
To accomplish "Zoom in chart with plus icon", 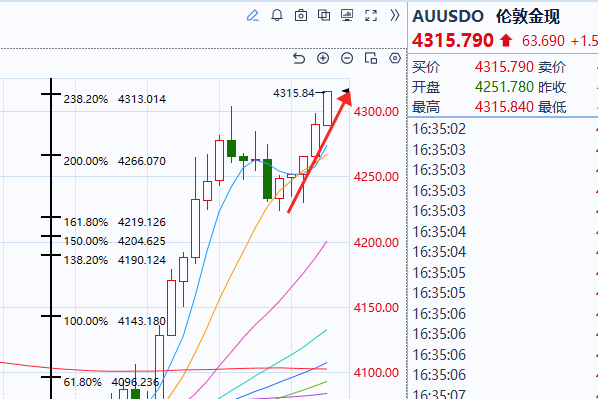I will (x=323, y=58).
